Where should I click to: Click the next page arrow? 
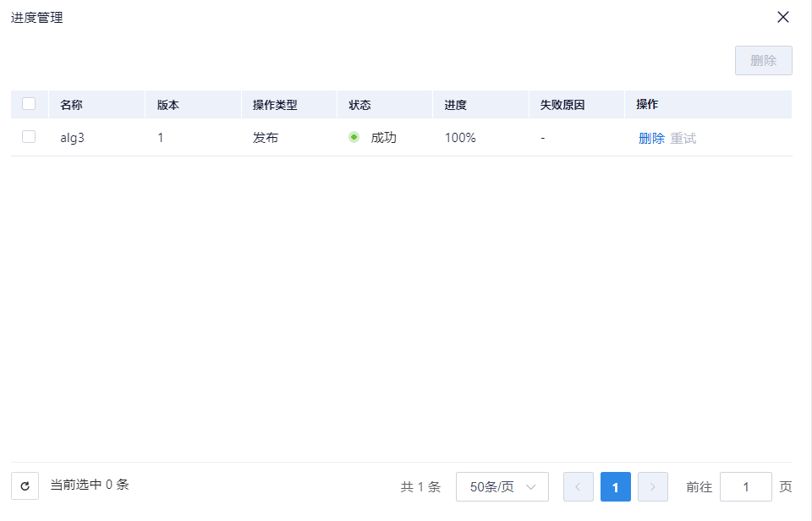pyautogui.click(x=652, y=486)
